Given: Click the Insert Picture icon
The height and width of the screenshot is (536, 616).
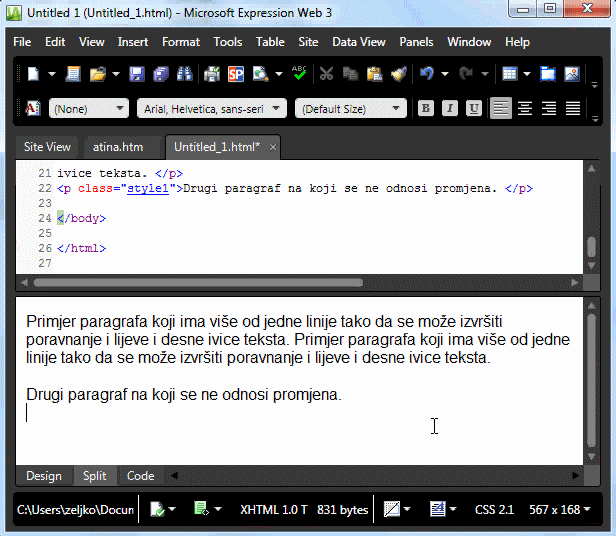Looking at the screenshot, I should click(572, 74).
